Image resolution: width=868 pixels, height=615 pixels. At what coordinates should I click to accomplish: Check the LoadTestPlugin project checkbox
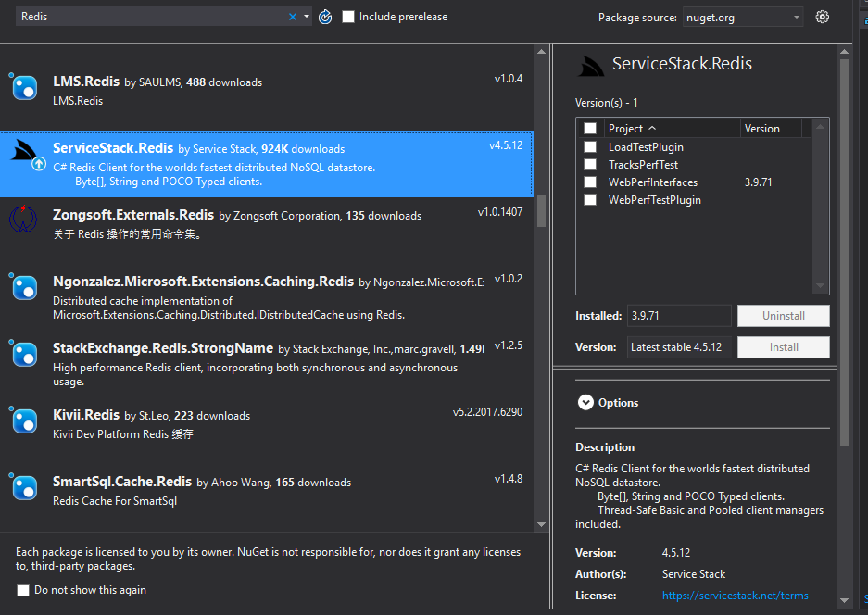click(x=590, y=146)
